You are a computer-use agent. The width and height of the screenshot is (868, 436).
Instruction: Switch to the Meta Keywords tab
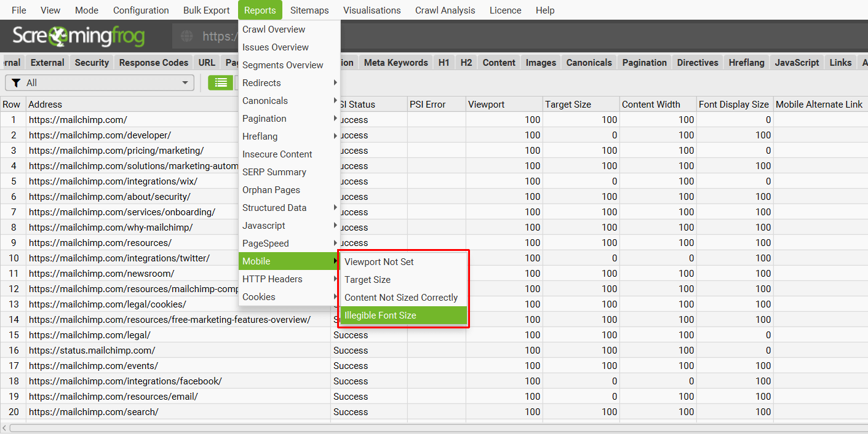pos(396,63)
